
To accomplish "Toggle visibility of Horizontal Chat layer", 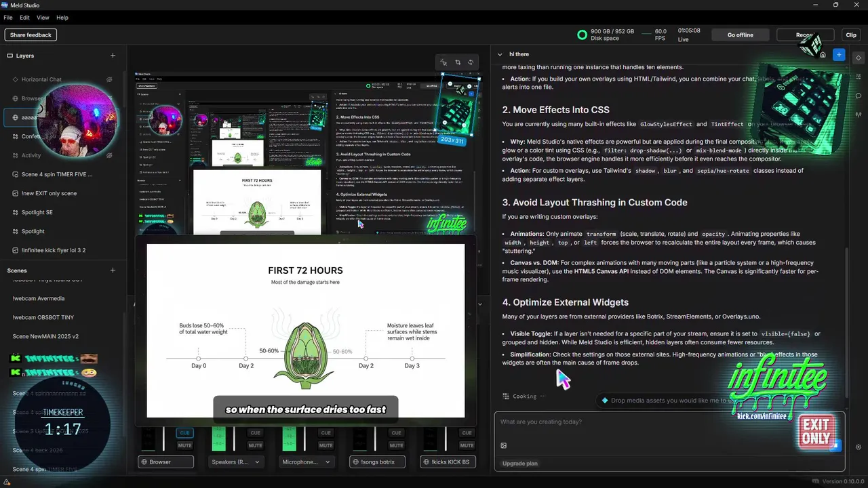I will coord(109,79).
